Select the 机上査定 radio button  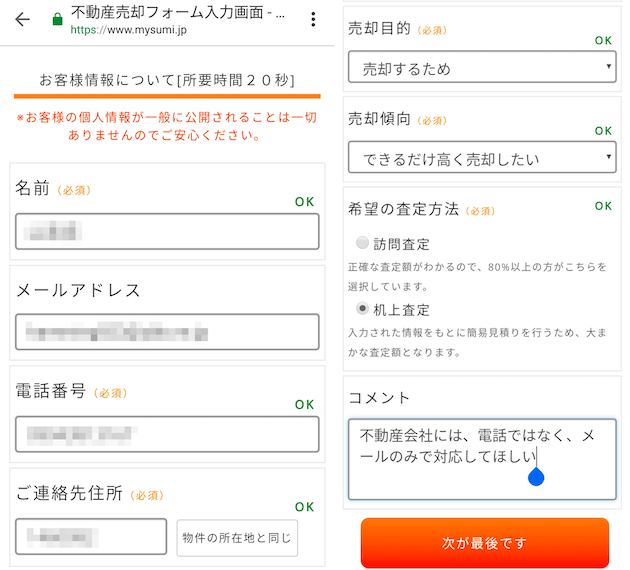(362, 308)
